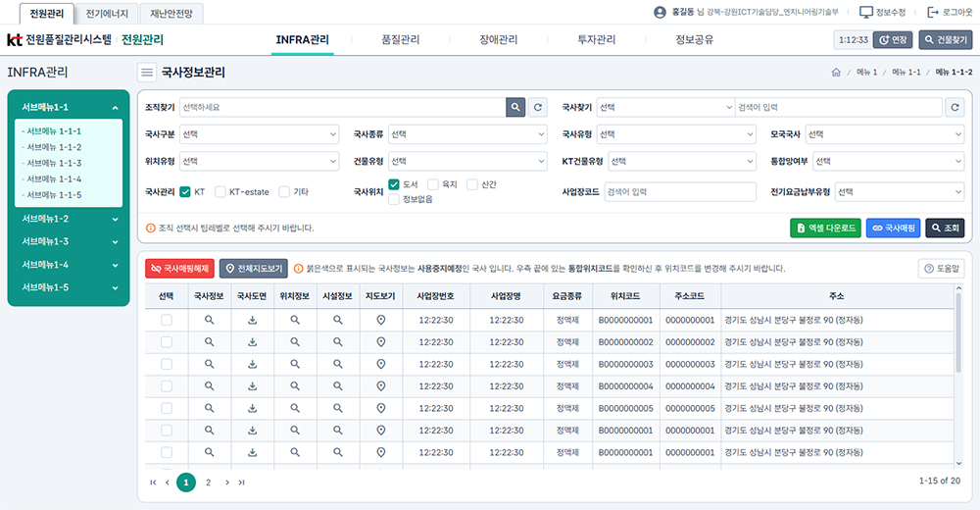Viewport: 980px width, 510px height.
Task: Click the 사업장코드 search input field
Action: [x=679, y=192]
